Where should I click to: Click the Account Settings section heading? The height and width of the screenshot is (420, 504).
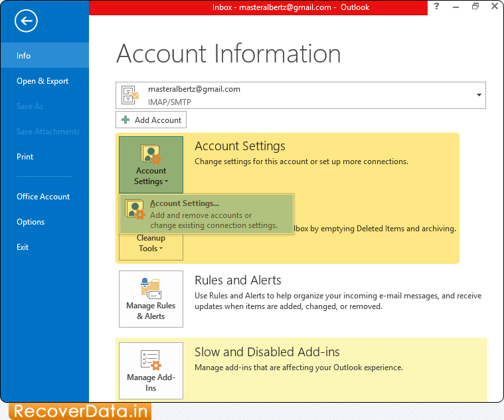[240, 146]
